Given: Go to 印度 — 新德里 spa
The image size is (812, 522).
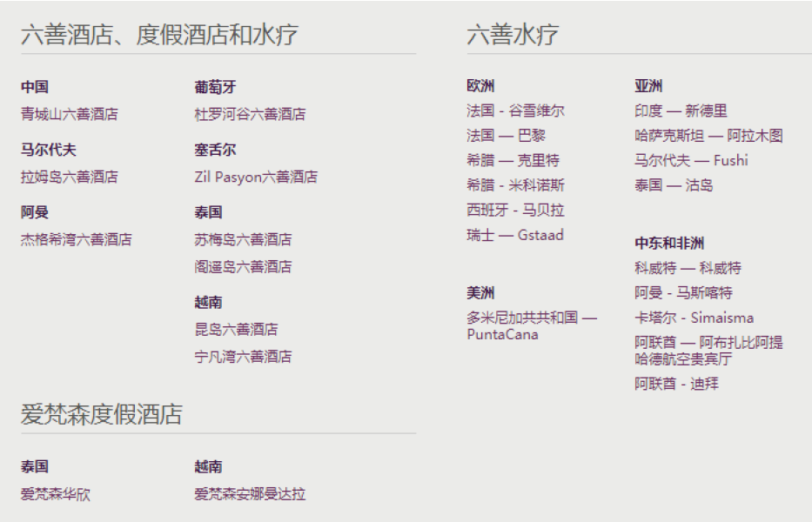Looking at the screenshot, I should coord(681,110).
